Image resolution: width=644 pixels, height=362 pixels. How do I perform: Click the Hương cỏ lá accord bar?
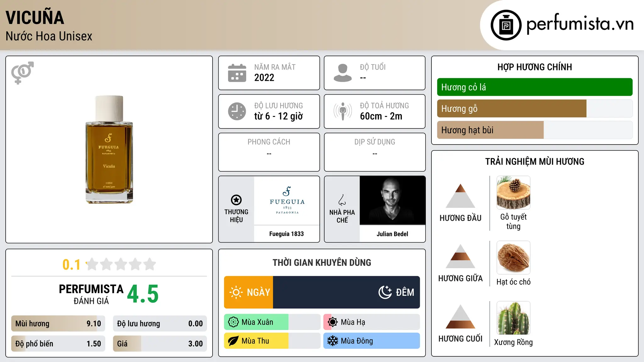535,87
